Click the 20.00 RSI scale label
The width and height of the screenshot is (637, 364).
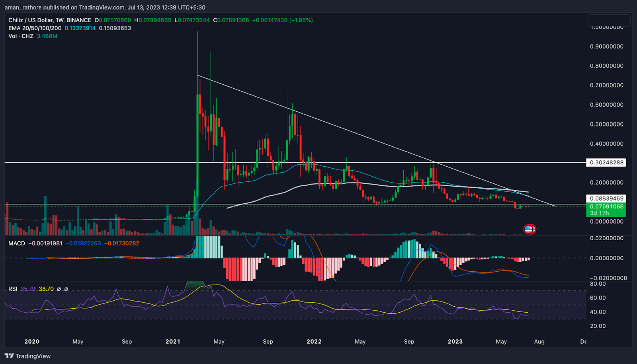[598, 326]
